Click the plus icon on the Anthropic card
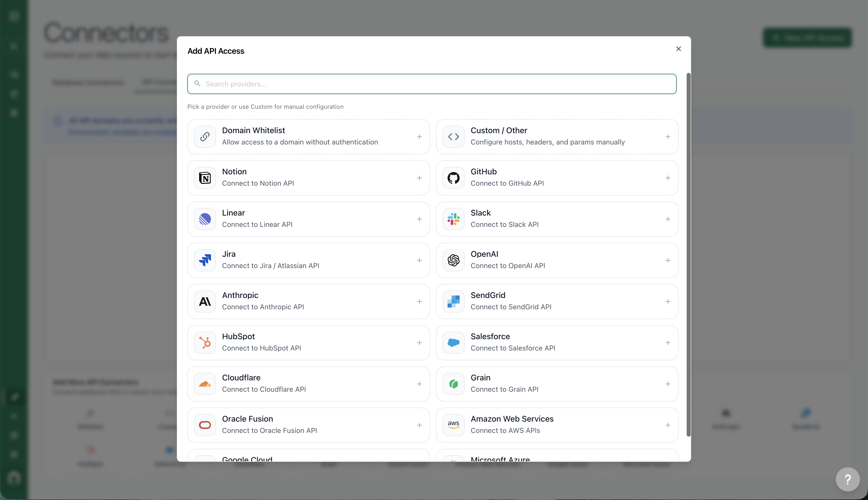 (419, 302)
